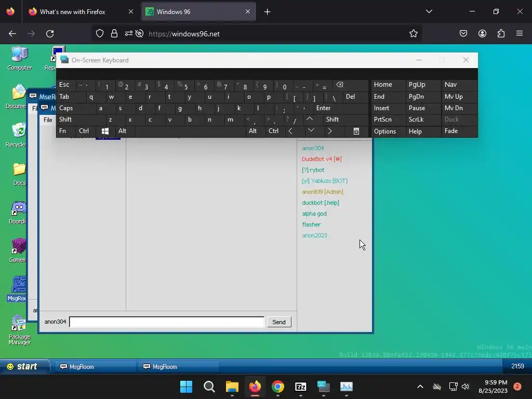Focus the chat message input field
This screenshot has height=399, width=532.
(167, 322)
